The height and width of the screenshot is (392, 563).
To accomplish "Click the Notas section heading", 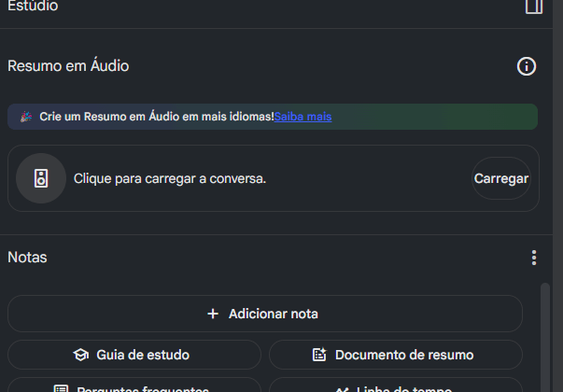I will pyautogui.click(x=27, y=258).
